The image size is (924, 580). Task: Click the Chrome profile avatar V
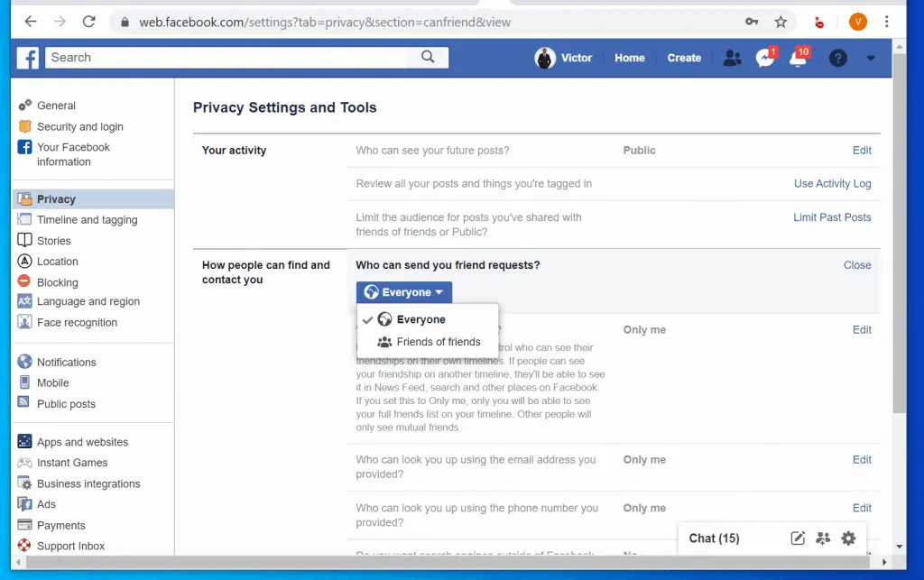tap(857, 22)
